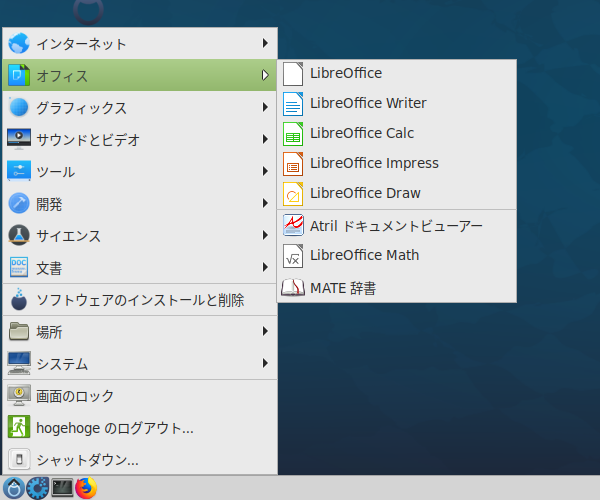
Task: Click the オフィス category icon
Action: (19, 75)
